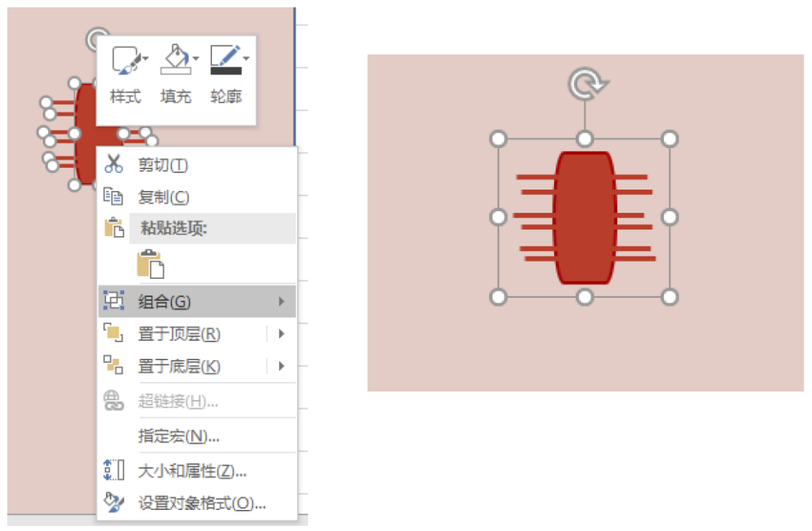812x531 pixels.
Task: Click the copy icon beside 复制
Action: point(113,196)
